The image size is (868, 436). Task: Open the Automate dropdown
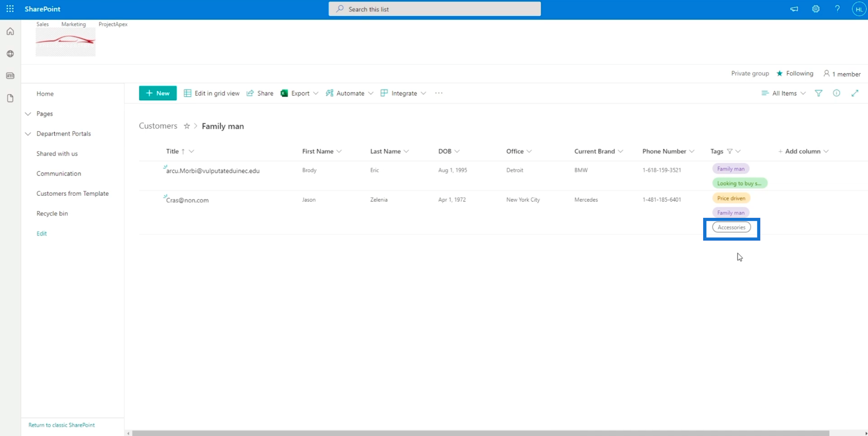pos(349,93)
